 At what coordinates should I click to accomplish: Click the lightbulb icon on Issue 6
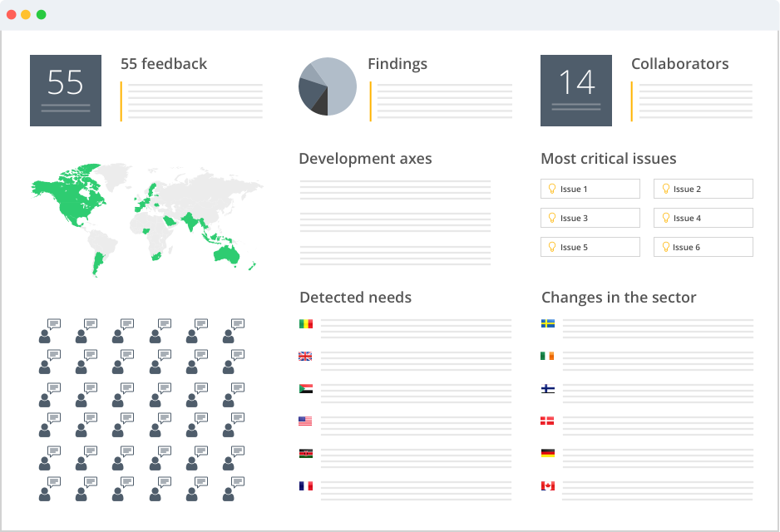[664, 247]
